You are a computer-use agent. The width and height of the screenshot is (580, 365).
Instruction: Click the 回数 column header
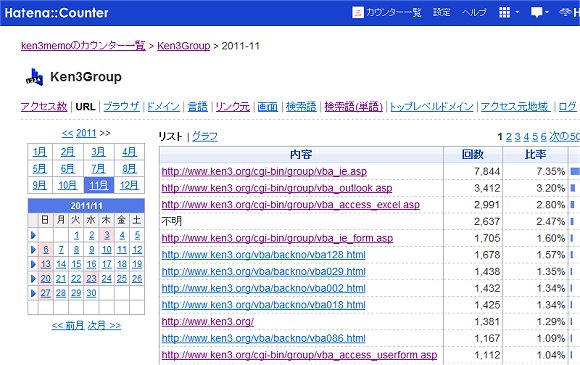(473, 155)
